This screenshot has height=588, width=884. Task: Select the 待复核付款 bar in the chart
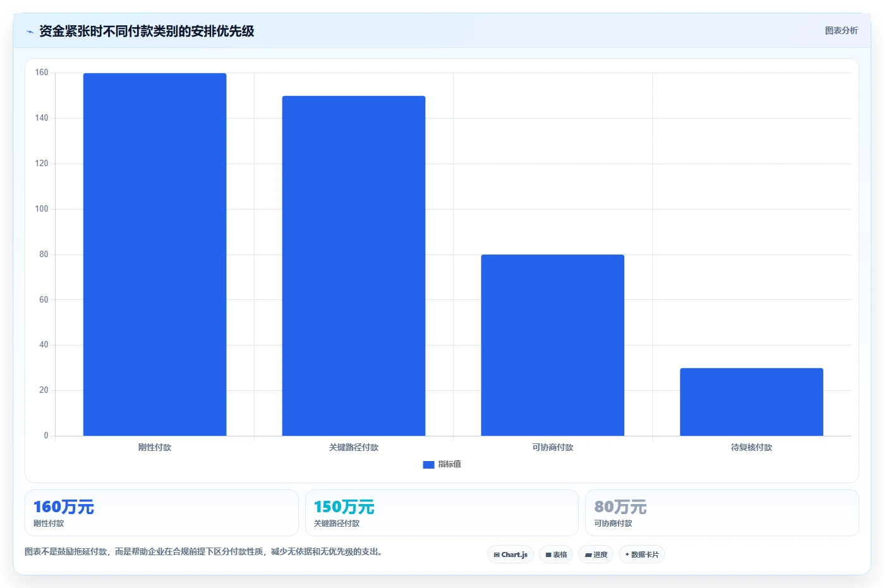point(751,402)
